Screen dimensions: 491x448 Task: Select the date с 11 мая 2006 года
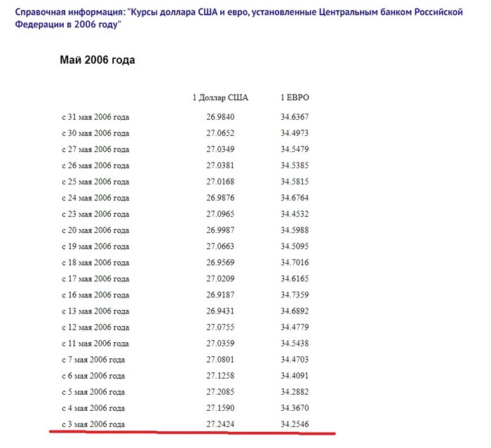pyautogui.click(x=95, y=344)
